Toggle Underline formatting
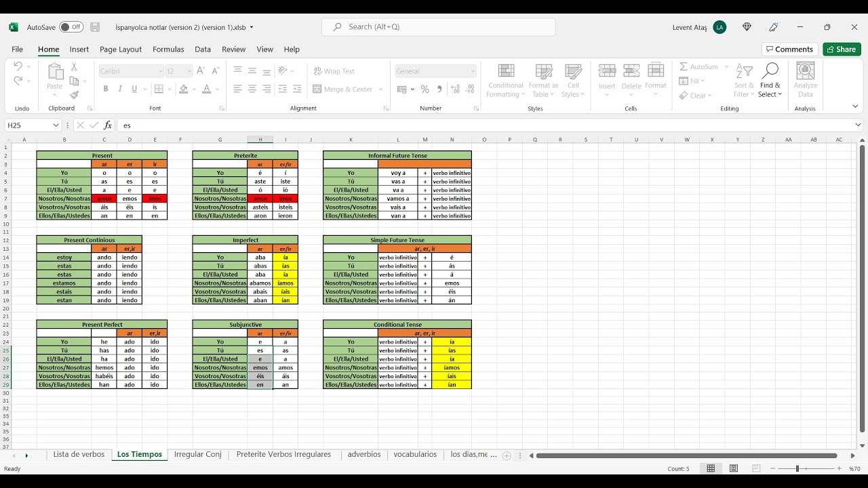868x488 pixels. [134, 89]
